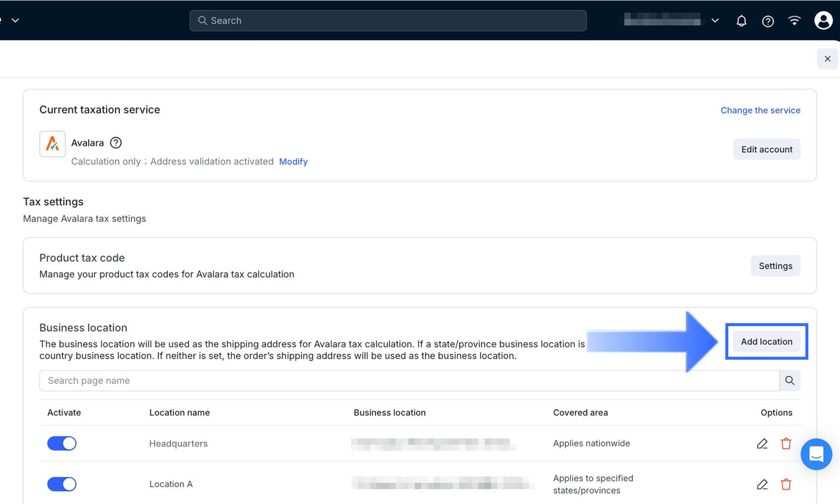Image resolution: width=840 pixels, height=504 pixels.
Task: Toggle Location A activation switch
Action: click(x=62, y=484)
